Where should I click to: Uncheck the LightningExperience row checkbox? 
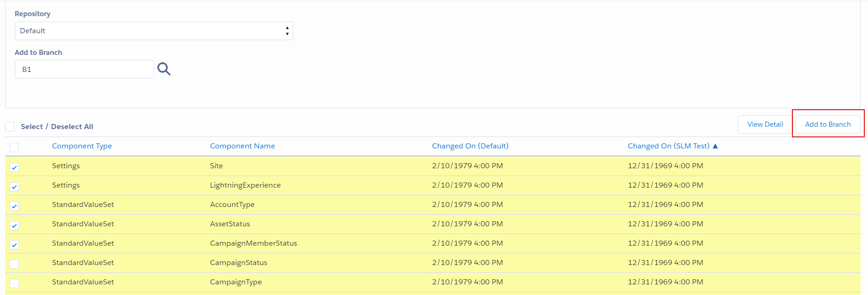[14, 187]
